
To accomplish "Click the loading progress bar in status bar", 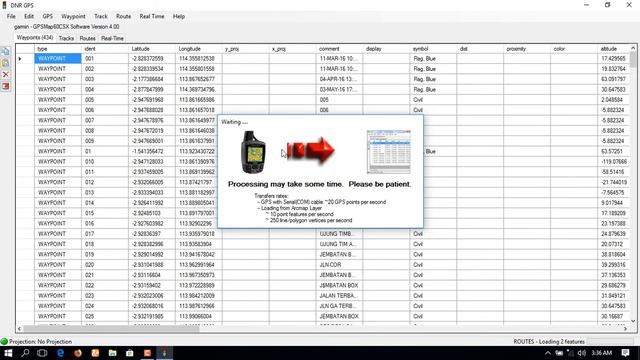I will (610, 342).
